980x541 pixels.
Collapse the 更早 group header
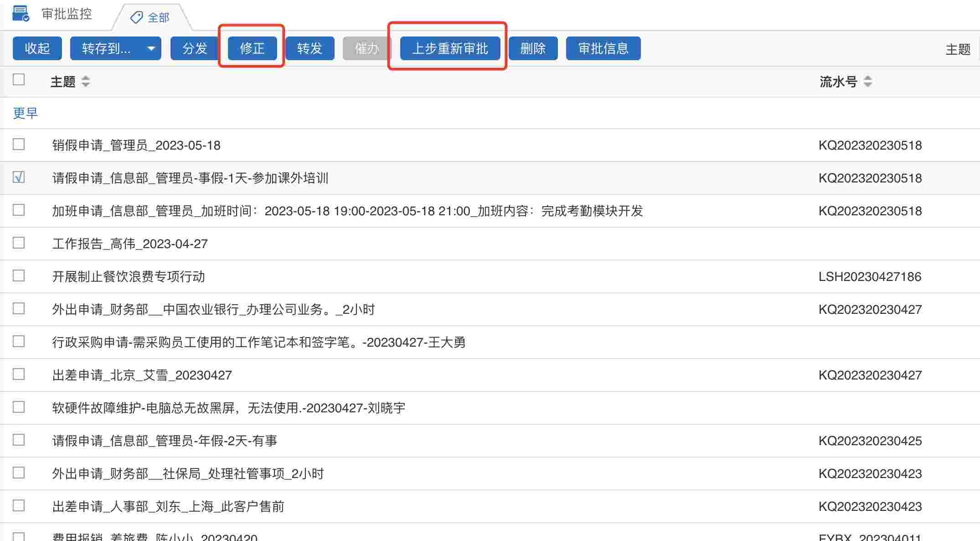(x=25, y=113)
